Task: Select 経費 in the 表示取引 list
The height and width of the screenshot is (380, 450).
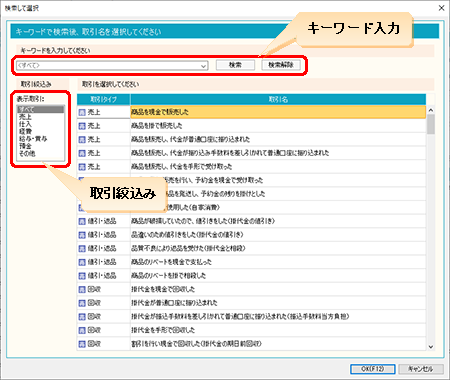Action: (x=40, y=131)
